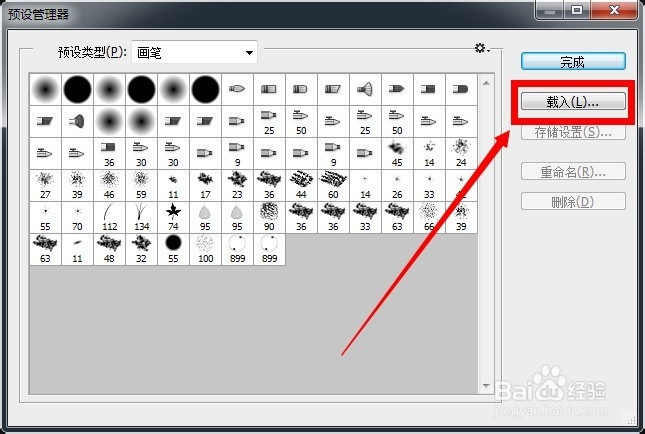645x434 pixels.
Task: Select the brush preset labeled 45
Action: pos(397,153)
